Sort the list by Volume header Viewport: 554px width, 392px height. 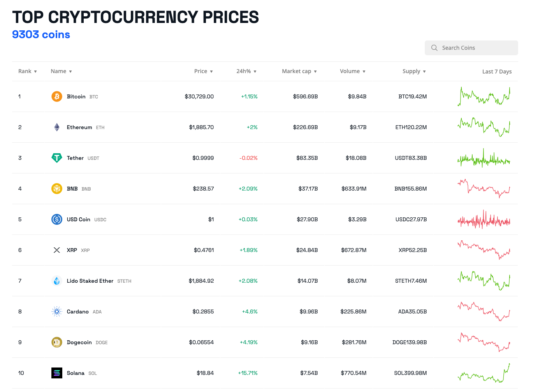pos(352,71)
